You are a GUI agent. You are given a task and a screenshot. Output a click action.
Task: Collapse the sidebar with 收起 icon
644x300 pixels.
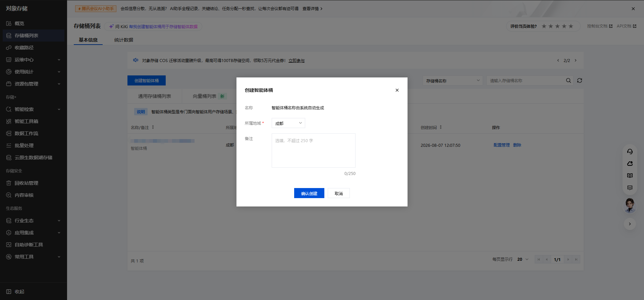coord(9,292)
